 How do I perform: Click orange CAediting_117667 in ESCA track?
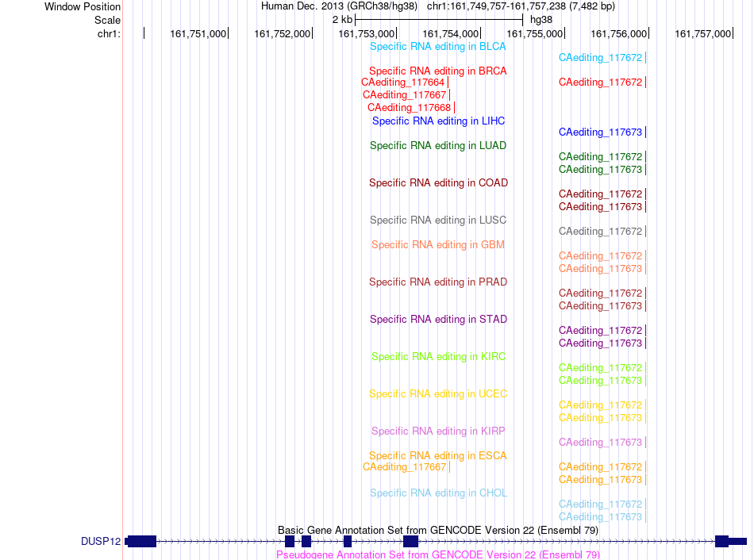tap(405, 467)
